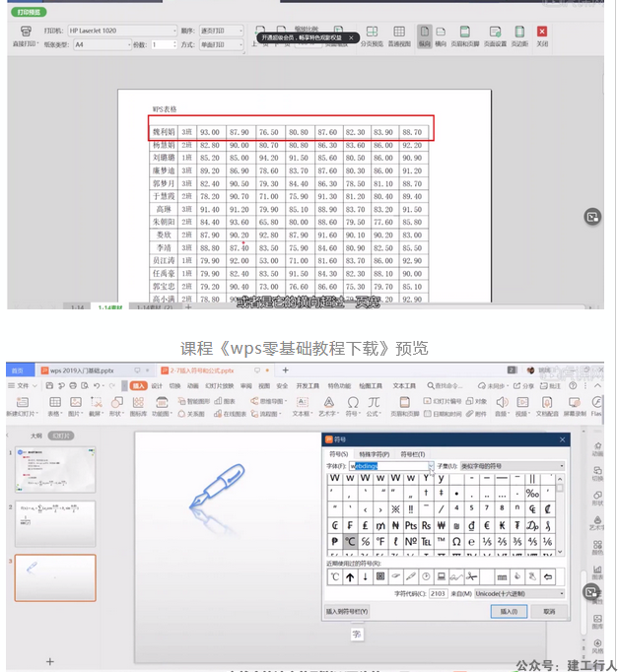
Task: Click the direct print printer icon
Action: pos(26,32)
